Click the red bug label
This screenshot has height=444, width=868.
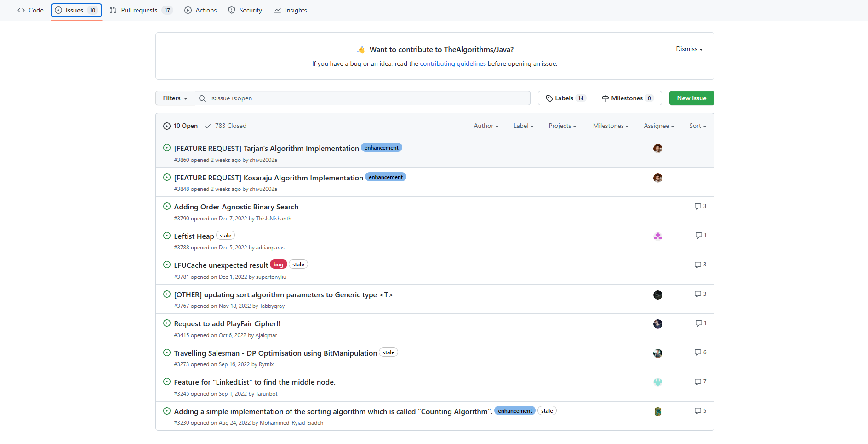279,265
